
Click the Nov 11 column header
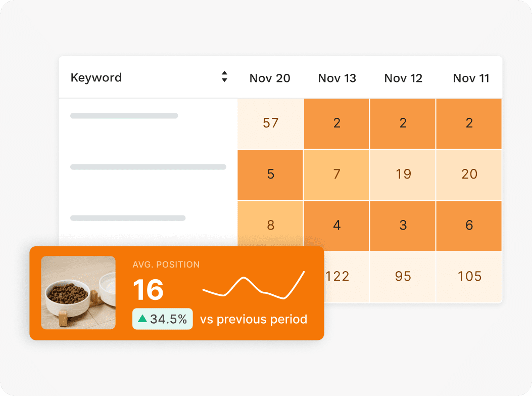[x=471, y=78]
